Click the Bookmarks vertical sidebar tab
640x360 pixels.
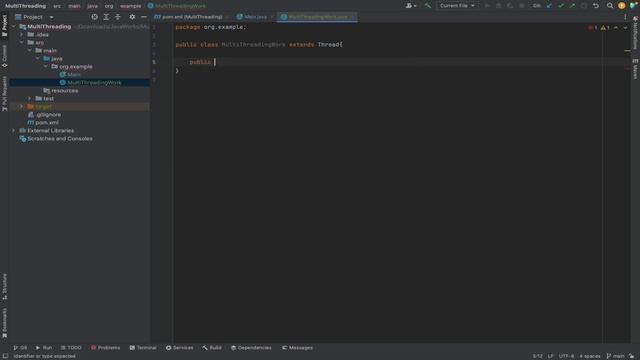pyautogui.click(x=4, y=323)
